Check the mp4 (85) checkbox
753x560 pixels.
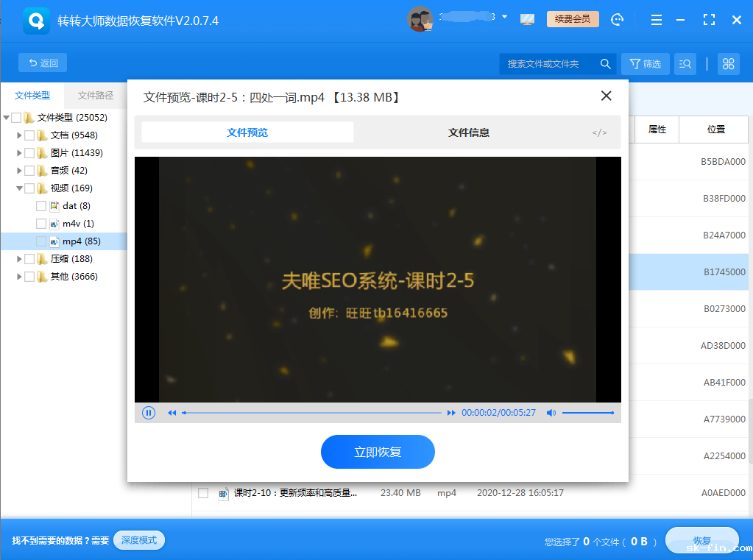41,241
